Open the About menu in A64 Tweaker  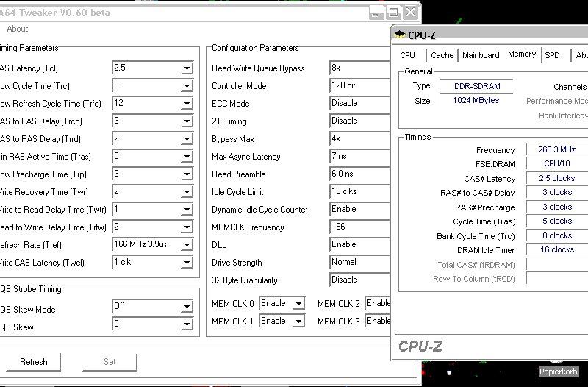point(17,29)
